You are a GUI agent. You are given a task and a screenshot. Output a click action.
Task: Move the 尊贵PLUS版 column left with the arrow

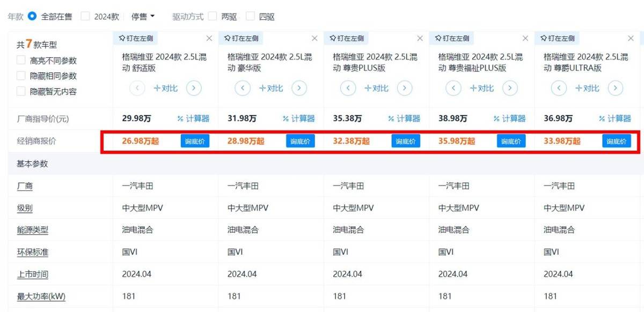[348, 88]
